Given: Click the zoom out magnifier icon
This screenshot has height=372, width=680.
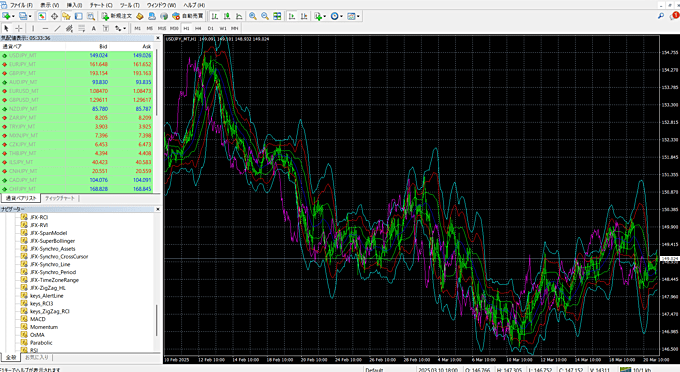Looking at the screenshot, I should (x=265, y=16).
